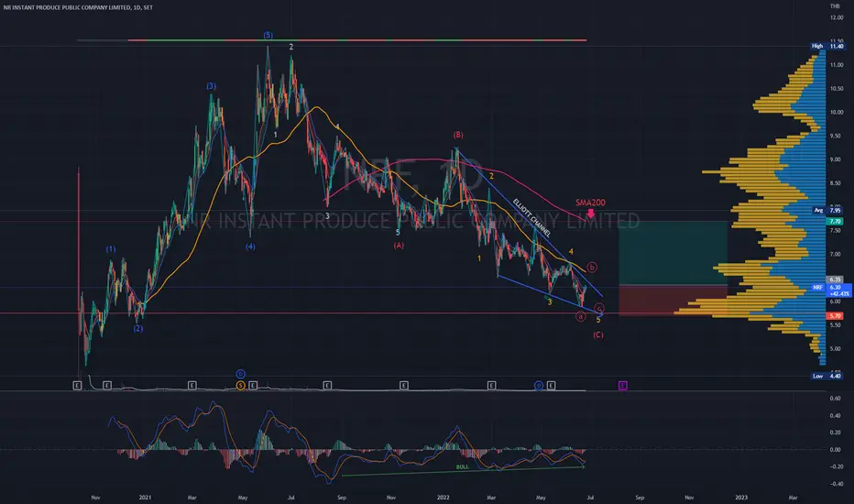The image size is (854, 504).
Task: Click the 2023 label on time axis
Action: coord(741,498)
